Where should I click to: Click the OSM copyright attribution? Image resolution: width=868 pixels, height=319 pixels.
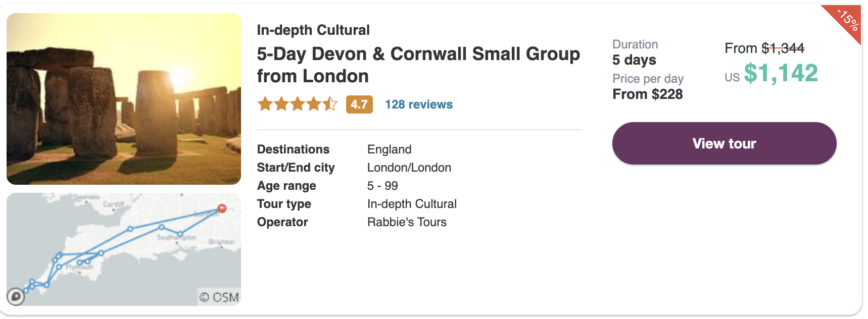tap(219, 297)
